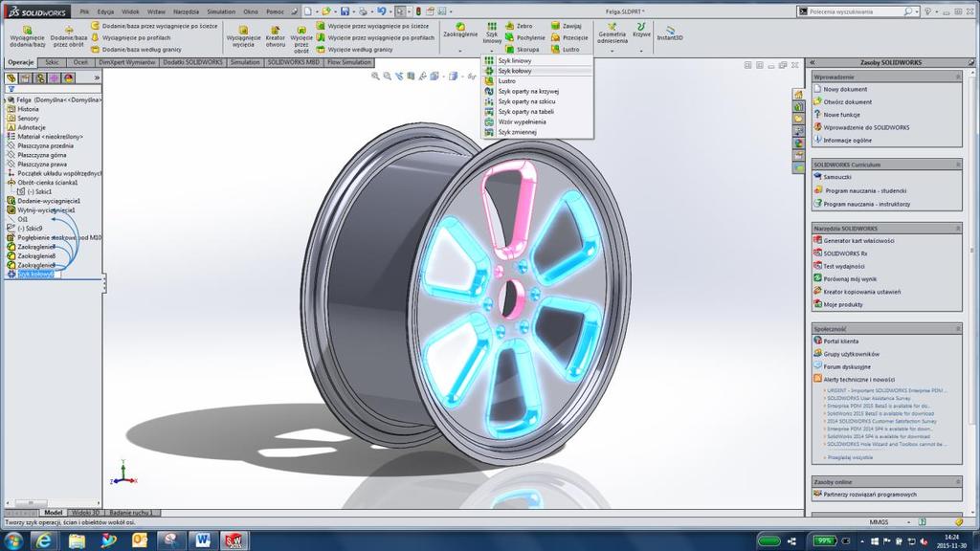Open the Zaokrąglenie dropdown arrow
Image resolution: width=980 pixels, height=551 pixels.
click(460, 51)
